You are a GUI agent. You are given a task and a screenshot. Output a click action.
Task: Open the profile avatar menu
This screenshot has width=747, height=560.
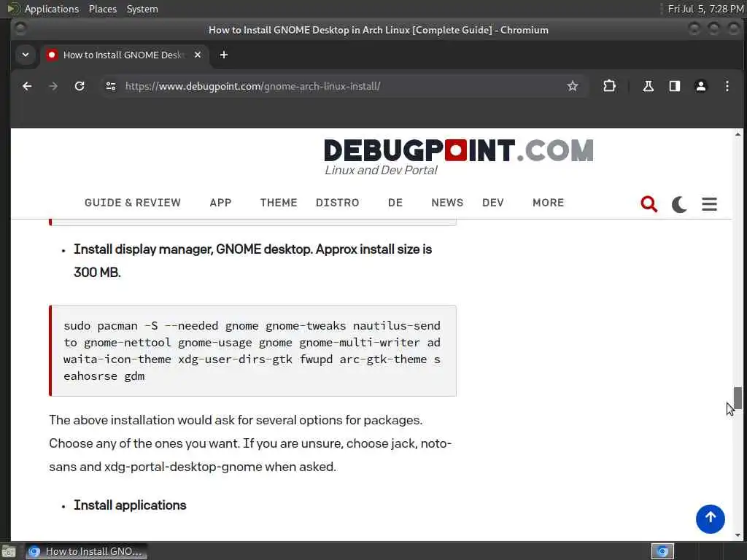[x=701, y=86]
